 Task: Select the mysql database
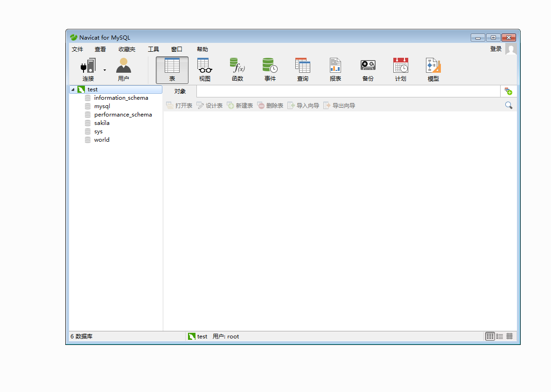pos(102,106)
